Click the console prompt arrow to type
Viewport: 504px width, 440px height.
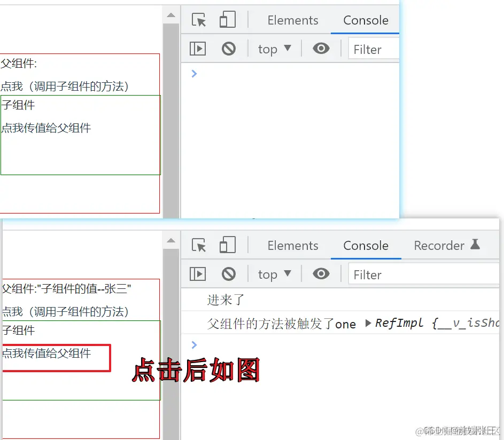(194, 73)
